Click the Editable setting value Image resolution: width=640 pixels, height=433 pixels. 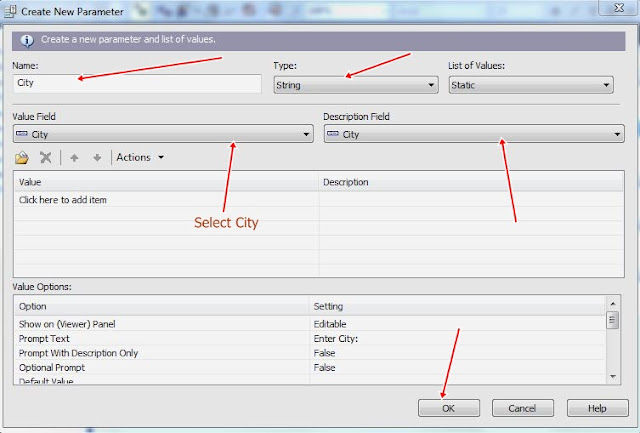pos(330,324)
